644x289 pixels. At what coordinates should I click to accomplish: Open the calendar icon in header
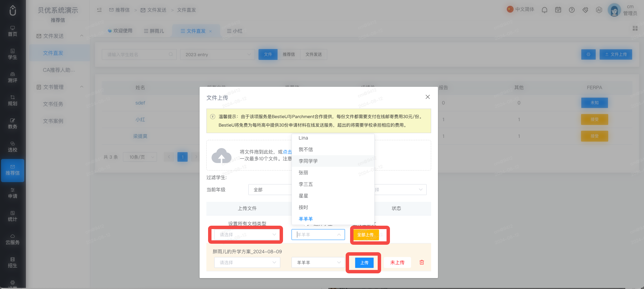click(x=558, y=10)
